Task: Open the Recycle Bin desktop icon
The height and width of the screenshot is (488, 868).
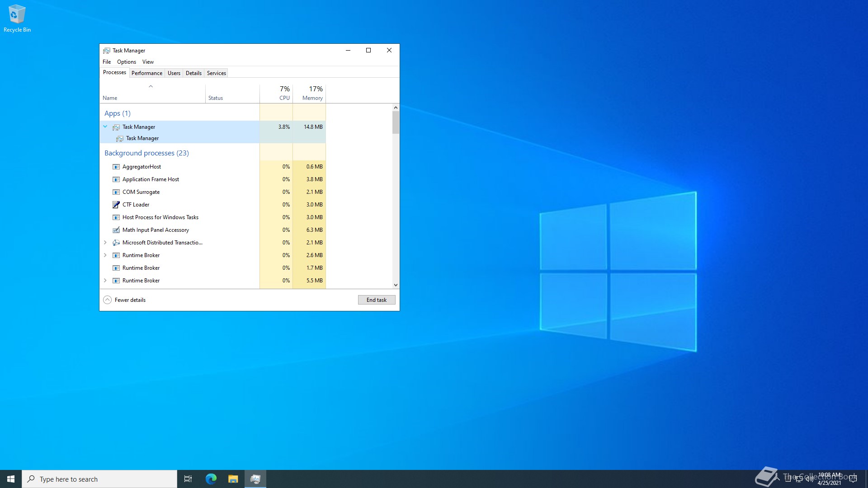Action: [17, 19]
